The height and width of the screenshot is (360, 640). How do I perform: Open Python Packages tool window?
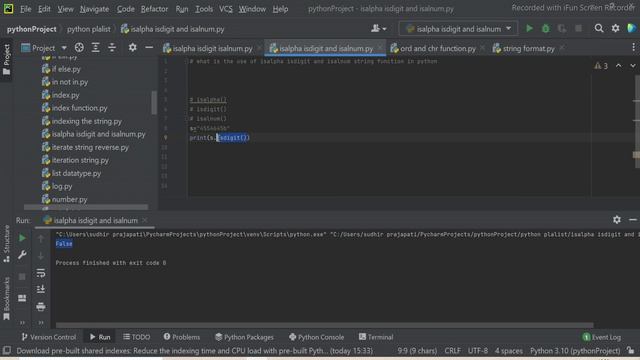click(x=244, y=337)
